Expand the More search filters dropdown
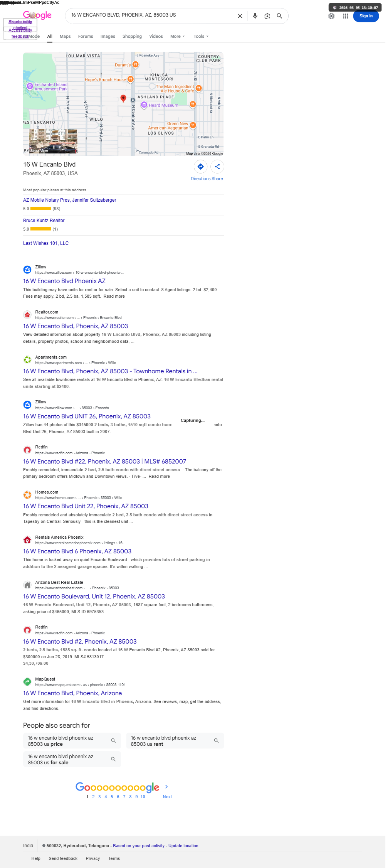Screen dimensions: 390x868 pyautogui.click(x=178, y=36)
